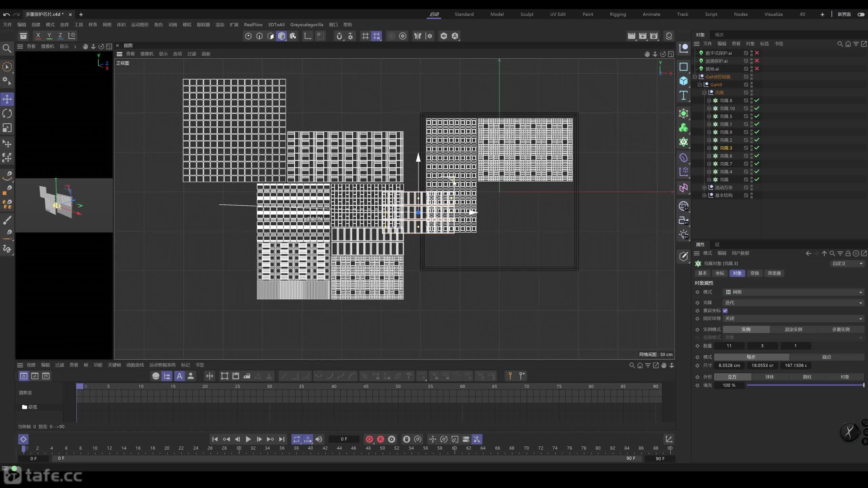Expand the 克隆.10 tree node
Viewport: 868px width, 488px height.
pos(709,108)
